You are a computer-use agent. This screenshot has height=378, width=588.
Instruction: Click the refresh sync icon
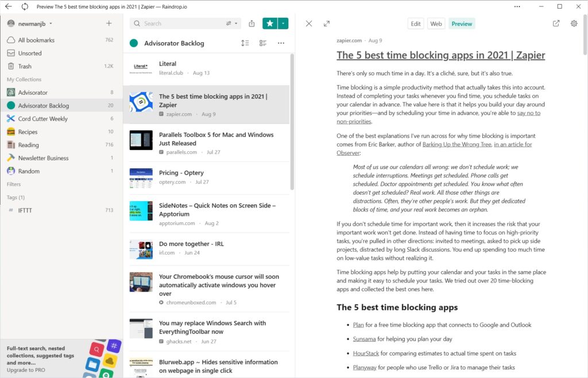25,7
